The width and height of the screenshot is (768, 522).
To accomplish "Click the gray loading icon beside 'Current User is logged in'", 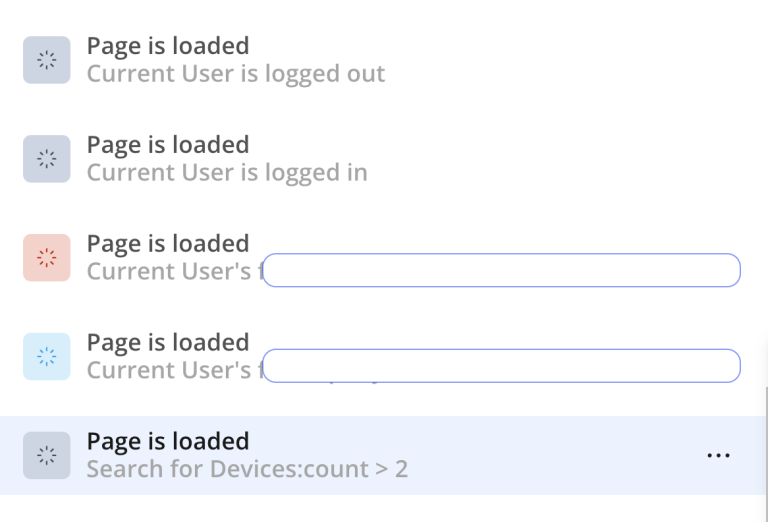I will [x=47, y=159].
